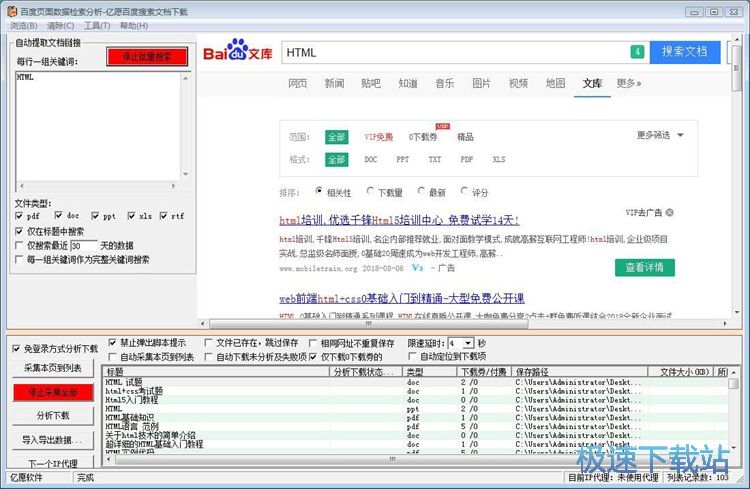This screenshot has height=489, width=750.
Task: Switch to the 网页 tab
Action: [298, 83]
